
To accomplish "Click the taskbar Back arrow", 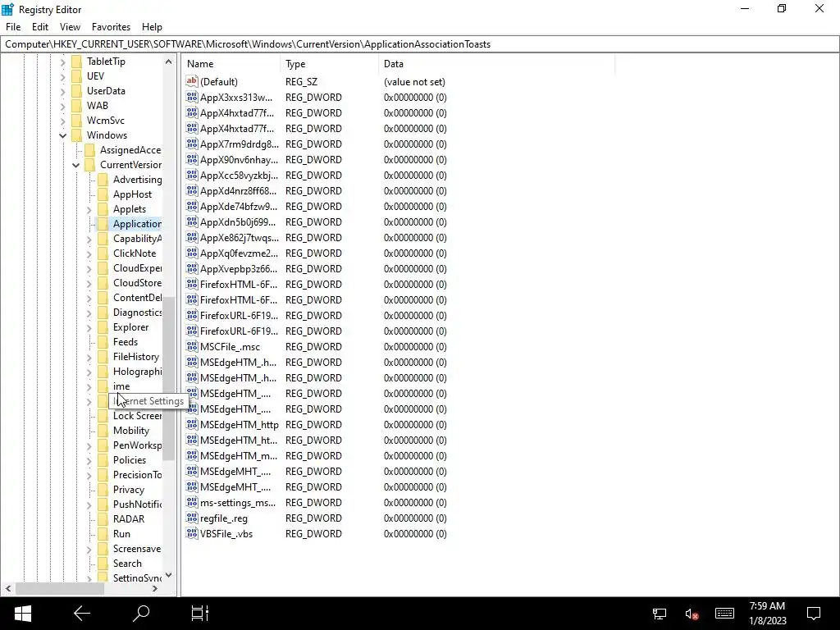I will [x=82, y=614].
